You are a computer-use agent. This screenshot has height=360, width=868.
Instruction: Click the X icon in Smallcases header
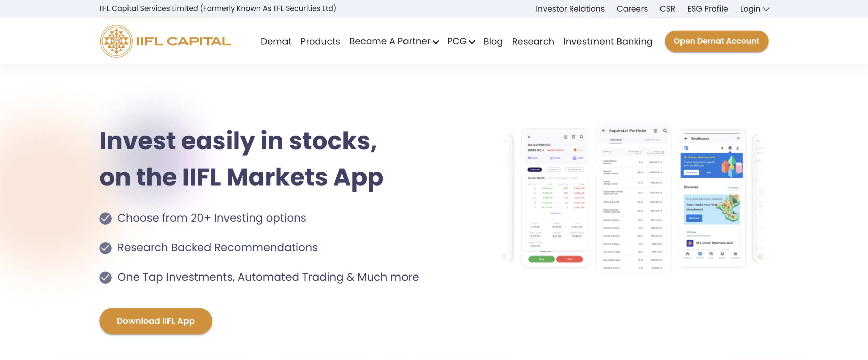point(738,138)
